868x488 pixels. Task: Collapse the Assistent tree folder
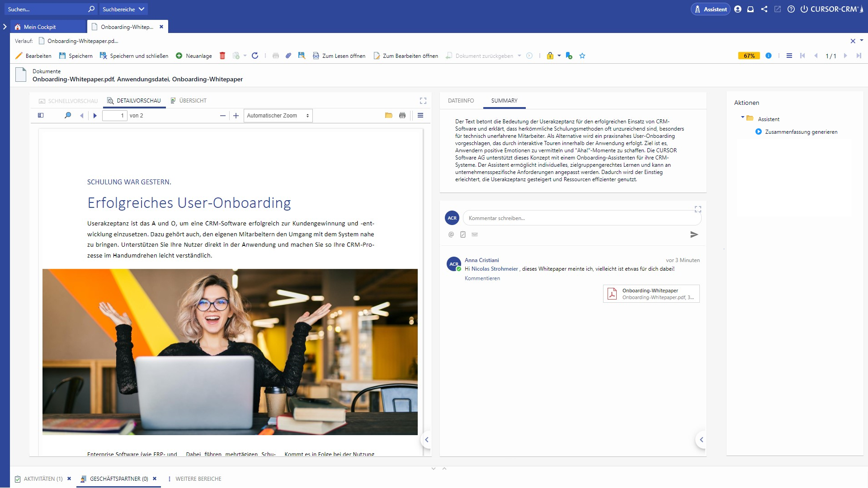(743, 117)
